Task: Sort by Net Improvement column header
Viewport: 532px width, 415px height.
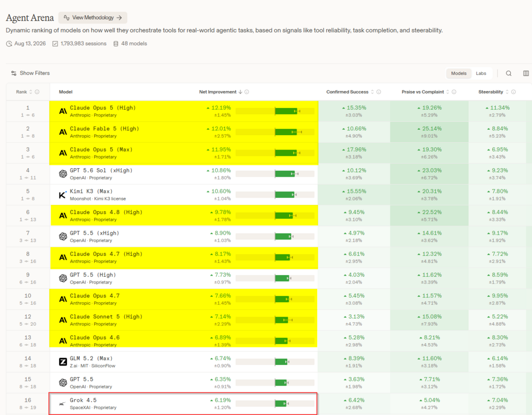Action: pos(221,92)
